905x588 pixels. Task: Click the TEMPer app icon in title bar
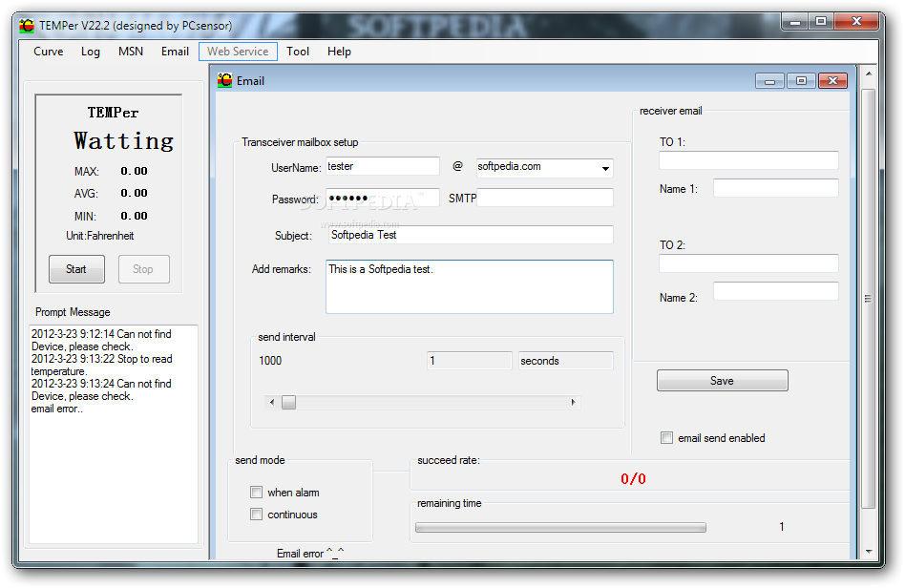(27, 26)
